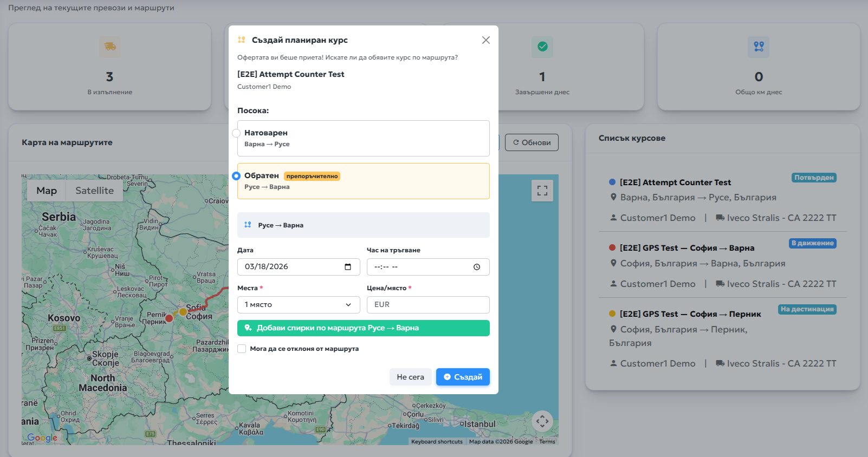The height and width of the screenshot is (457, 868).
Task: Toggle map fullscreen view icon
Action: pyautogui.click(x=542, y=191)
